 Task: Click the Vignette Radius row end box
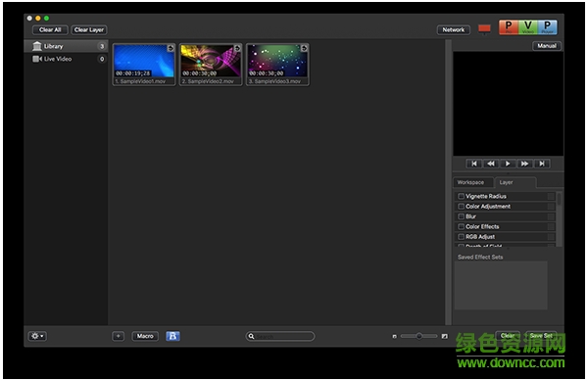(x=551, y=196)
